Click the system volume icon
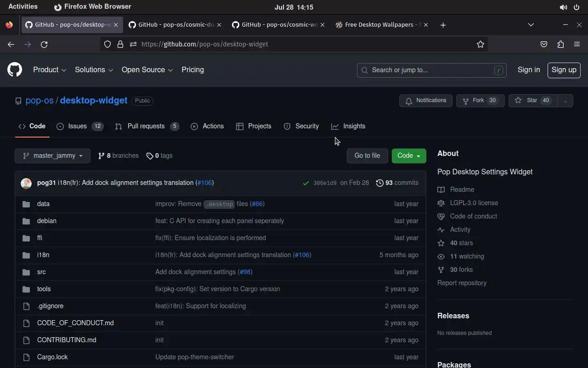Screen dimensions: 588x368 (x=563, y=7)
